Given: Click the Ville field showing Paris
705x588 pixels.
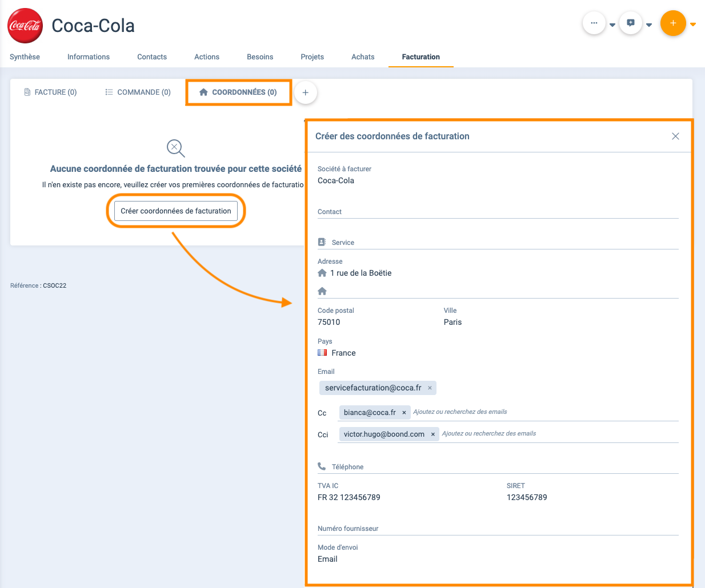Looking at the screenshot, I should coord(452,322).
